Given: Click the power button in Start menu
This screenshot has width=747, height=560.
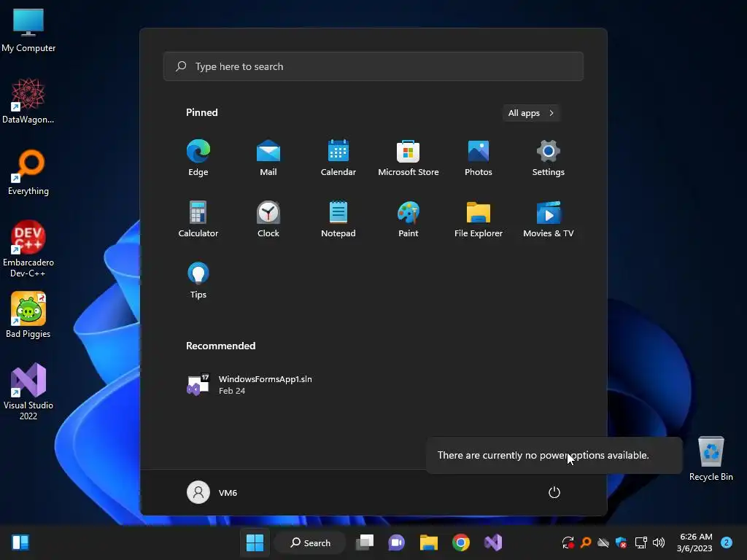Looking at the screenshot, I should pos(554,492).
